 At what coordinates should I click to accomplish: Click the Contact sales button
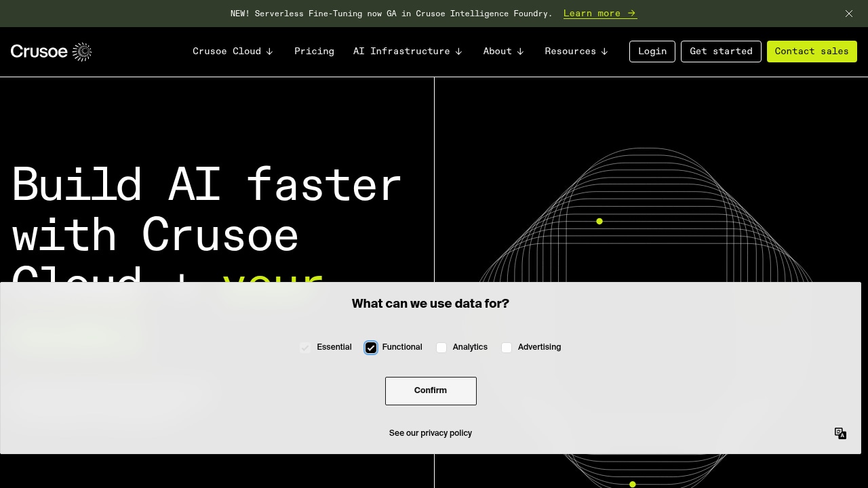point(812,52)
